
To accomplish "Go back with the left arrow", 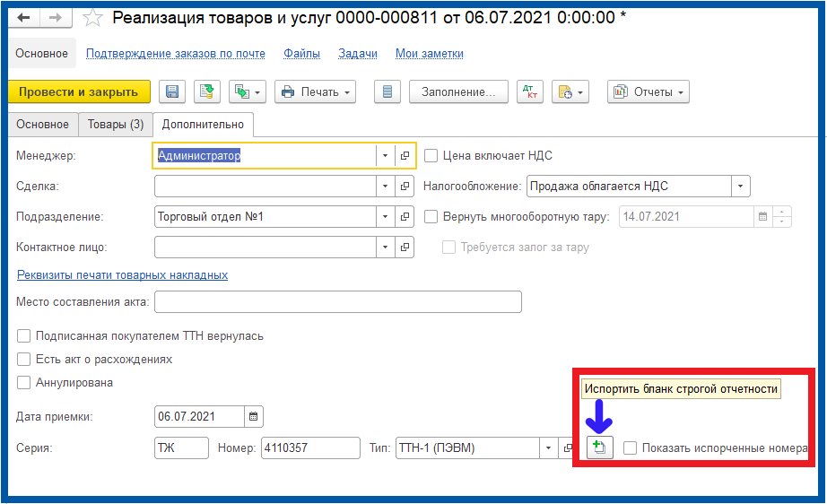I will (x=23, y=17).
